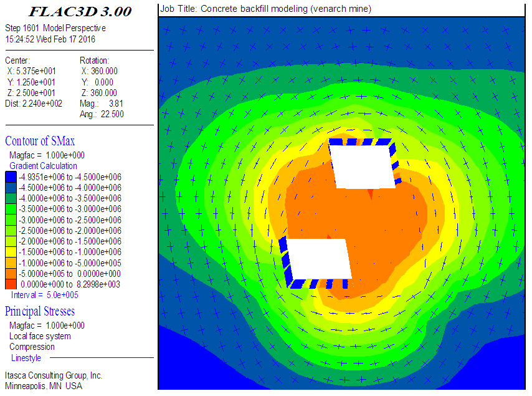Click the Rotation X: 360.000 value
The height and width of the screenshot is (396, 532).
(x=98, y=71)
